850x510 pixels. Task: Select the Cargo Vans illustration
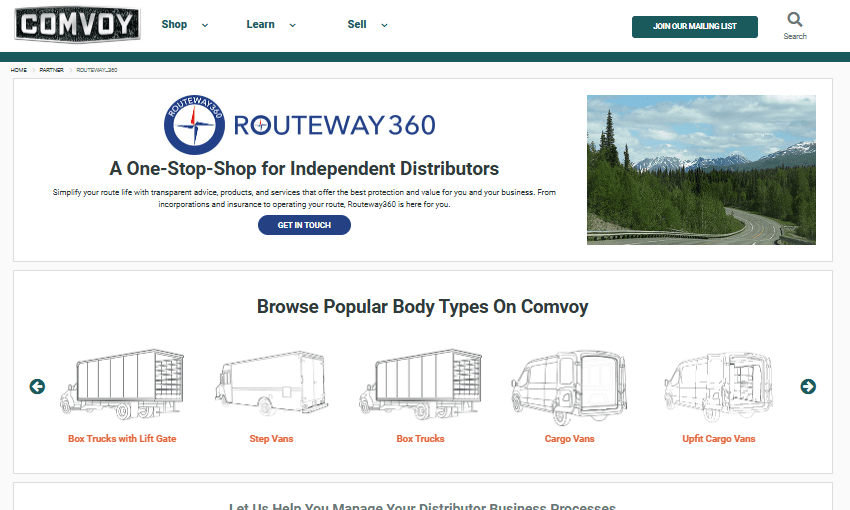tap(569, 387)
